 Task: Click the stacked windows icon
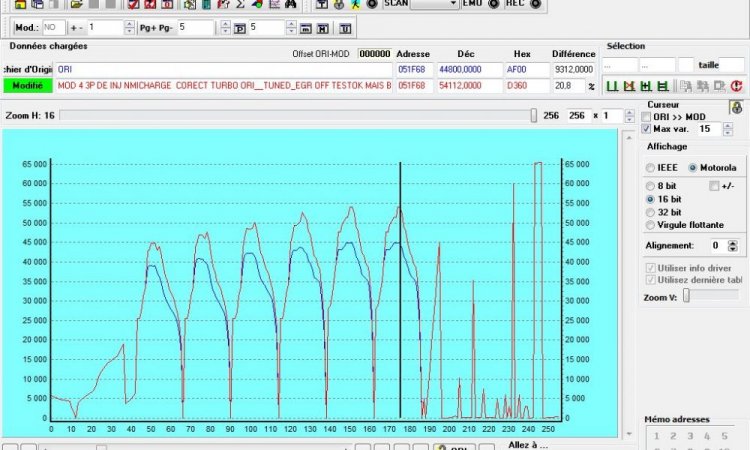tap(37, 4)
